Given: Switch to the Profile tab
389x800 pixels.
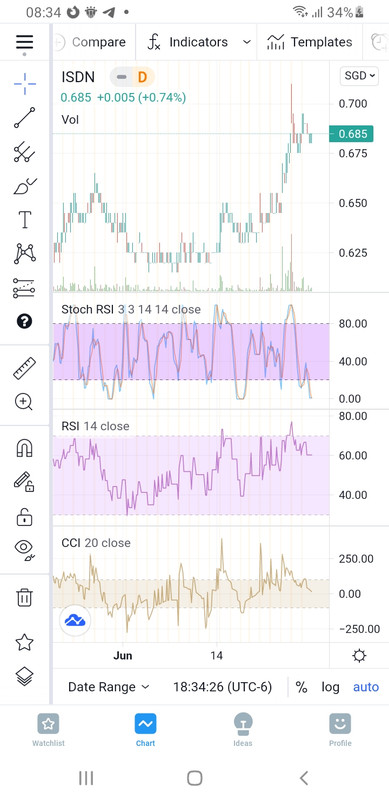Looking at the screenshot, I should coord(340,730).
